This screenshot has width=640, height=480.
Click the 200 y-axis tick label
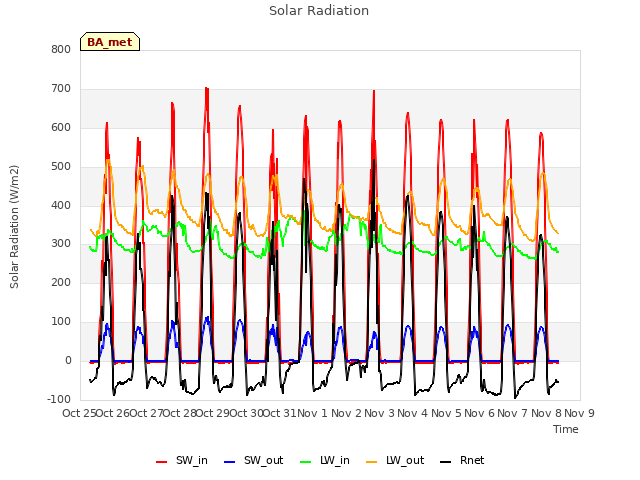(x=61, y=282)
